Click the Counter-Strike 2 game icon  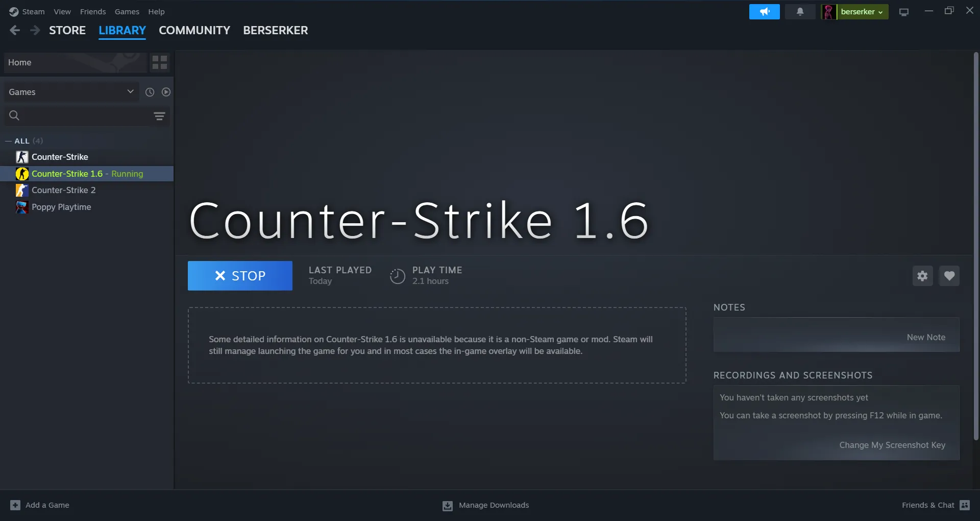22,190
